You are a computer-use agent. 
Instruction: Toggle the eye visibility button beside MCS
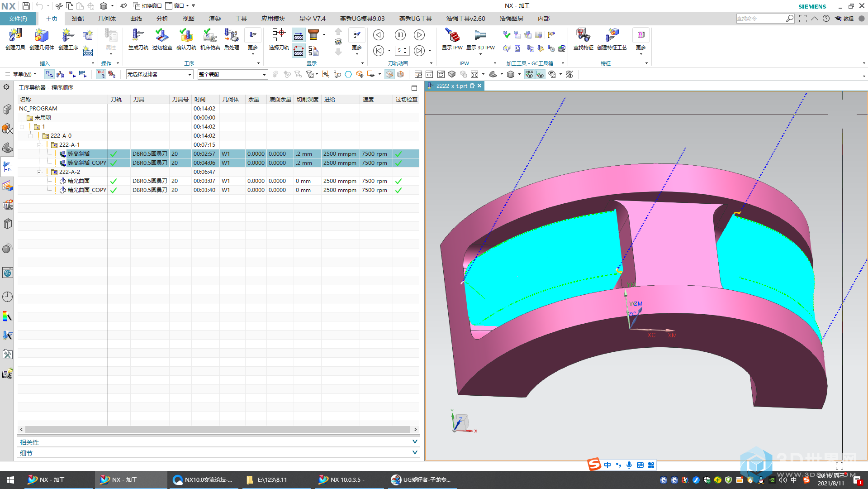[540, 74]
